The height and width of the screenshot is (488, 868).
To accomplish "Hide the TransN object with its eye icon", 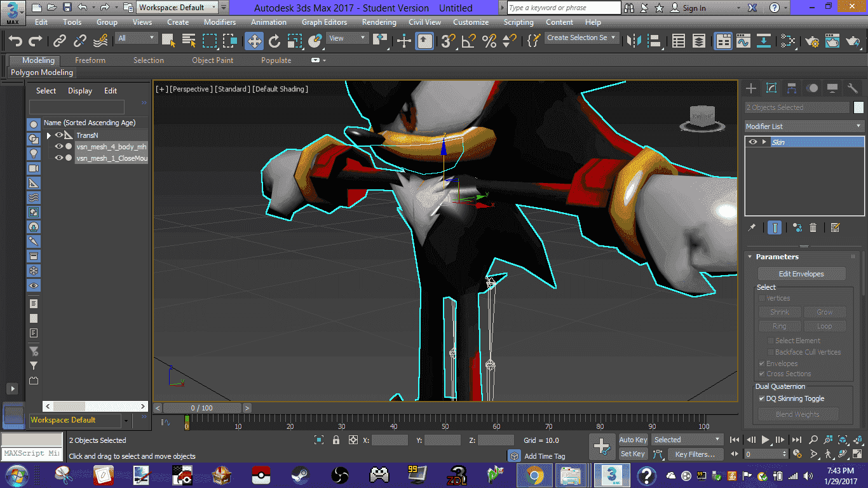I will point(59,135).
